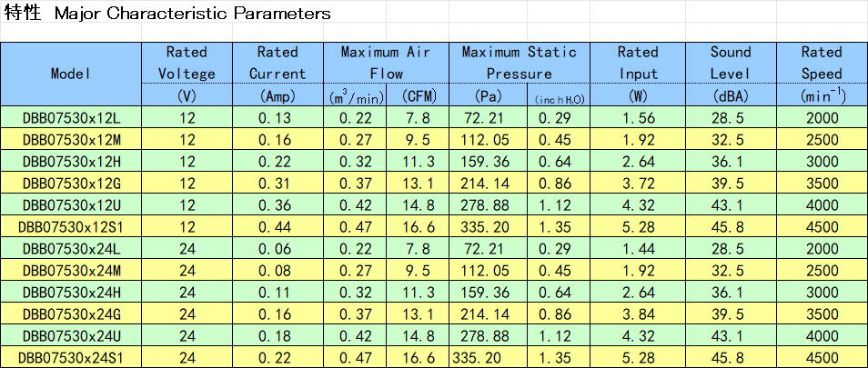Select model cell DBB07530x12S1
This screenshot has height=368, width=868.
click(71, 226)
